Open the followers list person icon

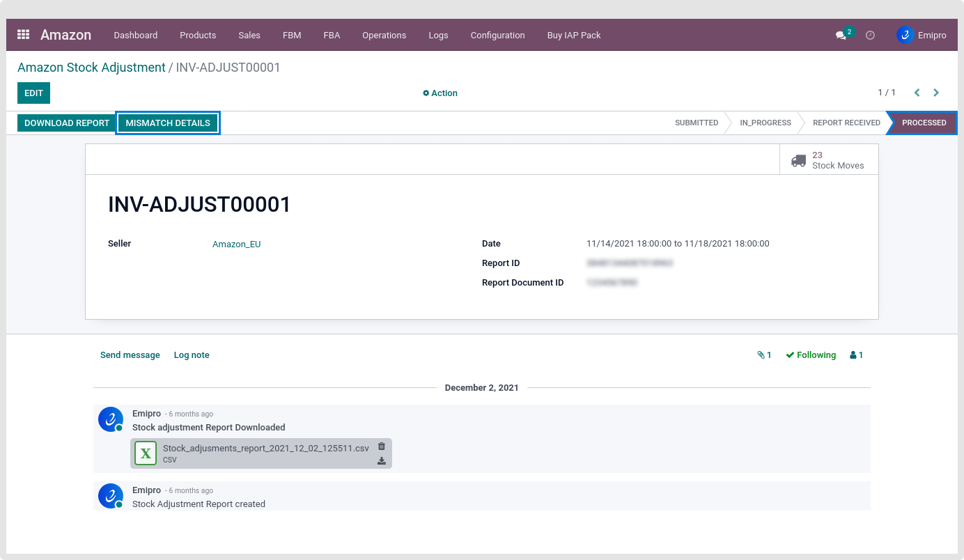856,355
